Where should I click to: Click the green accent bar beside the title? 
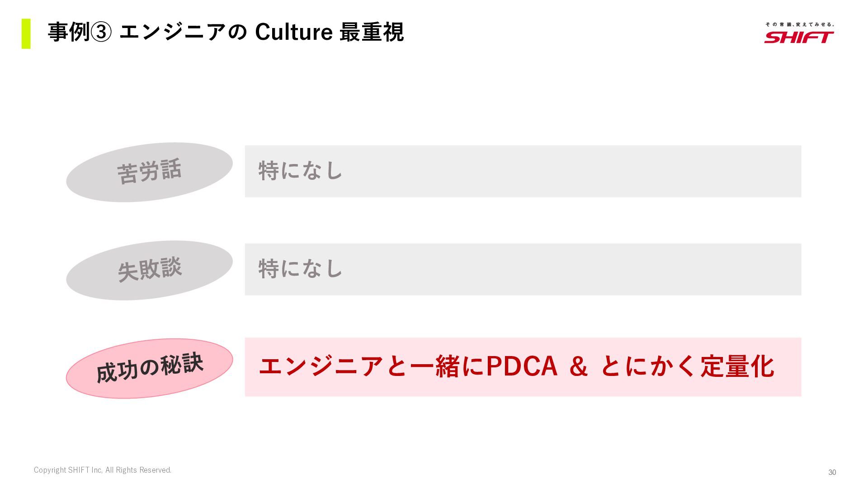(26, 33)
